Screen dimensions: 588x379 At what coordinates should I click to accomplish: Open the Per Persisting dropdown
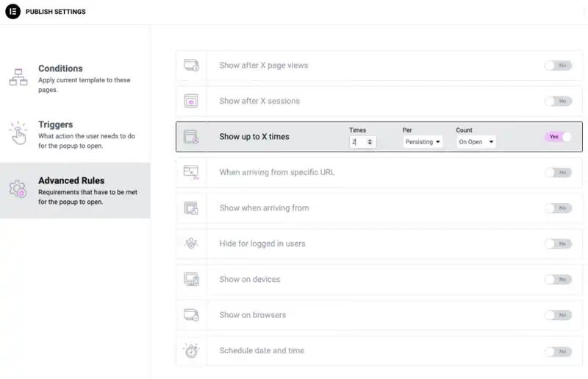423,142
